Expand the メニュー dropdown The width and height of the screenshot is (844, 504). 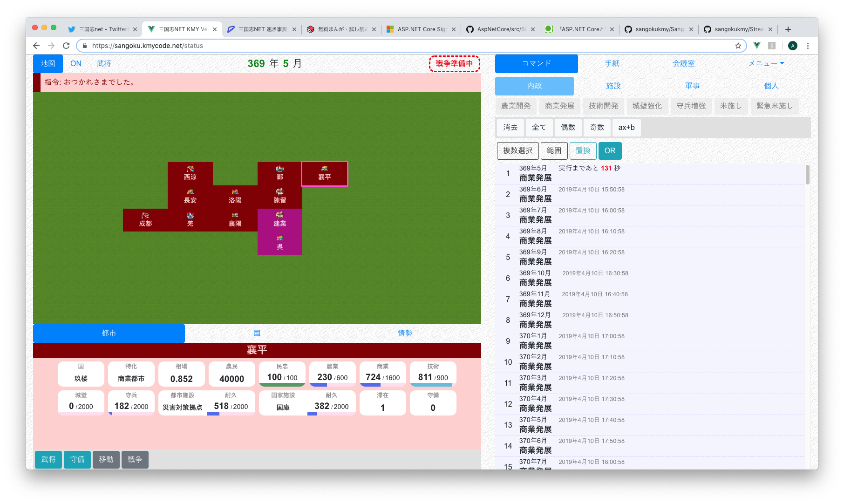point(766,64)
